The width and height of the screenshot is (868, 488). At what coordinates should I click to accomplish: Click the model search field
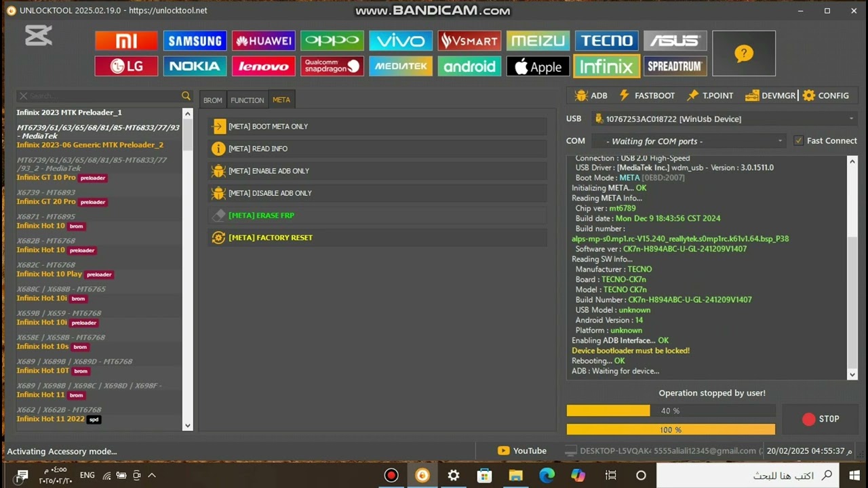tap(104, 96)
